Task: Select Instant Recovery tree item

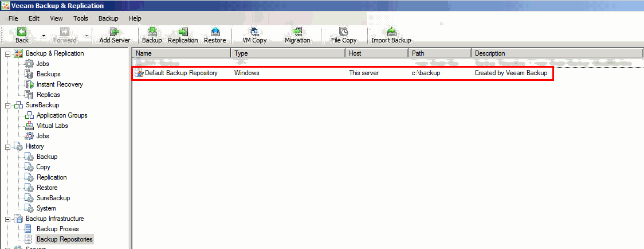Action: point(60,84)
